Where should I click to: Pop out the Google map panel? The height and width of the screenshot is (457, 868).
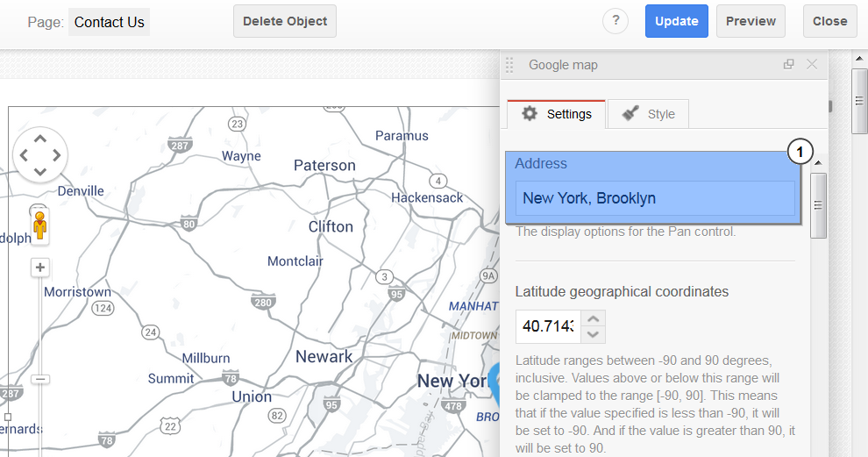(788, 64)
